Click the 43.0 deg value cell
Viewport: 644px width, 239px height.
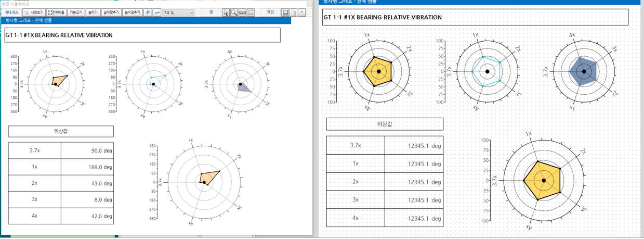tap(87, 183)
